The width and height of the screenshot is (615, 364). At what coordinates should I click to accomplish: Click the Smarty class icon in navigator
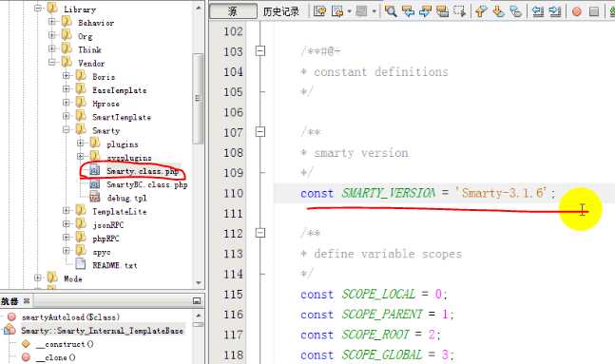(x=10, y=330)
